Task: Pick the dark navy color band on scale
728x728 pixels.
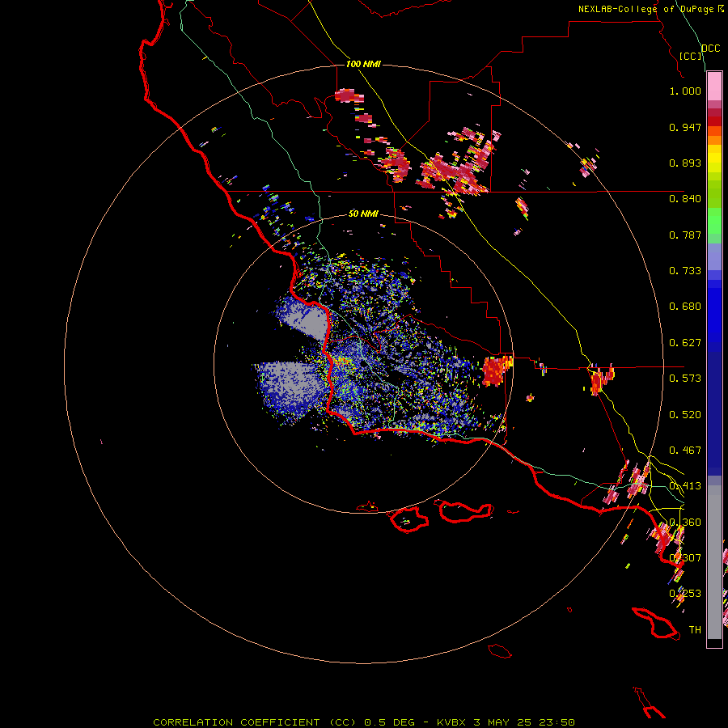Action: pos(714,413)
